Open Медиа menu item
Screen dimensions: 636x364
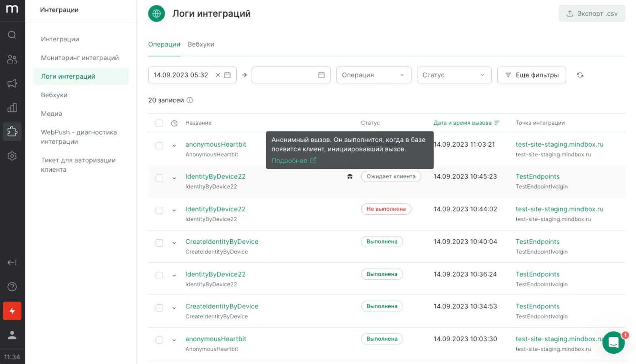point(52,114)
